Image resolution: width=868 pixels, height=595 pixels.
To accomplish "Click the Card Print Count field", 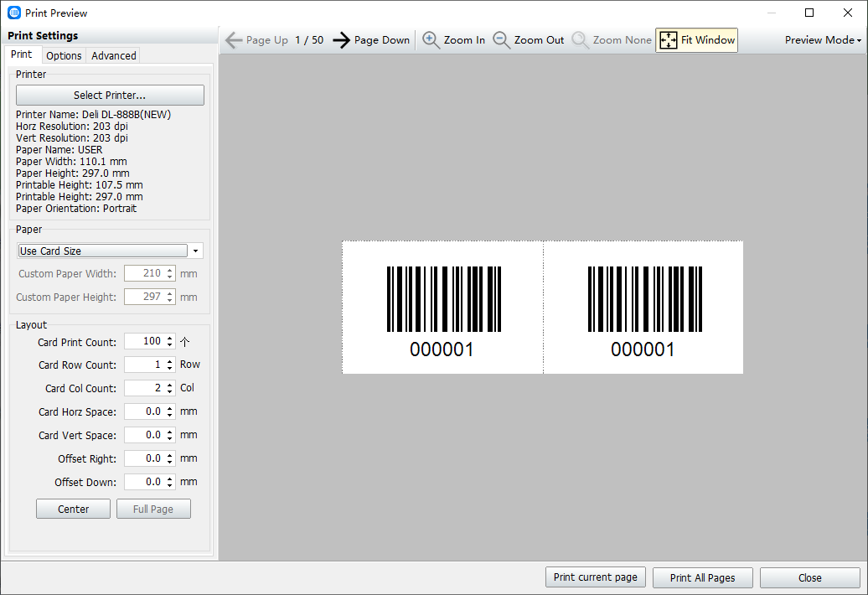I will click(x=144, y=342).
